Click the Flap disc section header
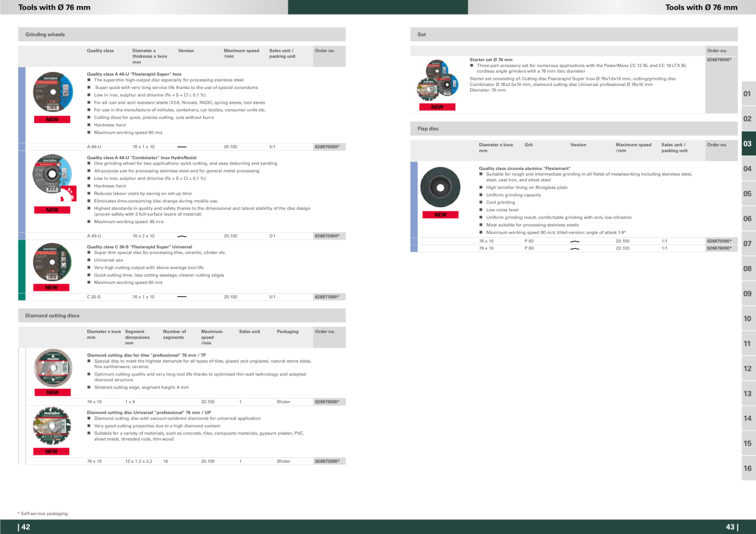 click(574, 129)
